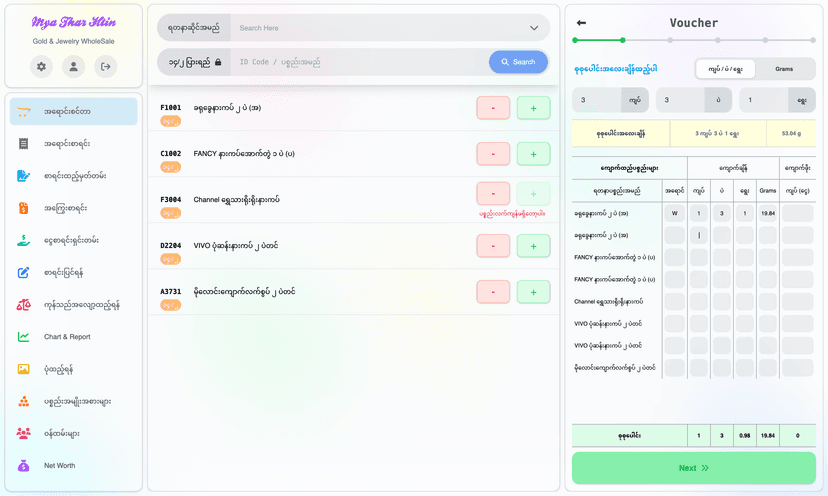Click the W quality cell in first row
828x496 pixels.
click(x=674, y=213)
